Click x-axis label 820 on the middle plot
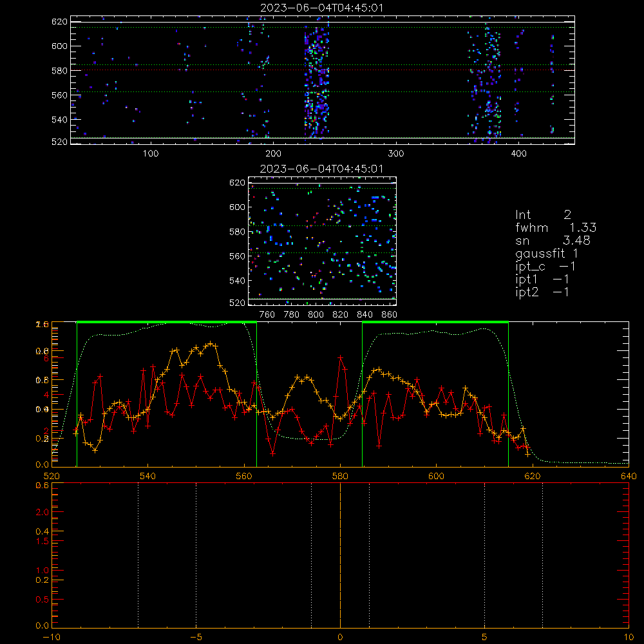Viewport: 644px width, 644px height. (x=340, y=314)
